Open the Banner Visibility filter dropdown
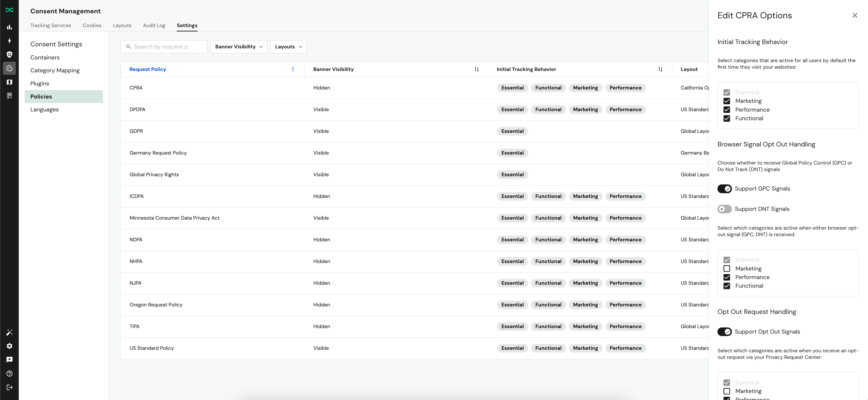Viewport: 868px width, 400px height. click(x=238, y=47)
